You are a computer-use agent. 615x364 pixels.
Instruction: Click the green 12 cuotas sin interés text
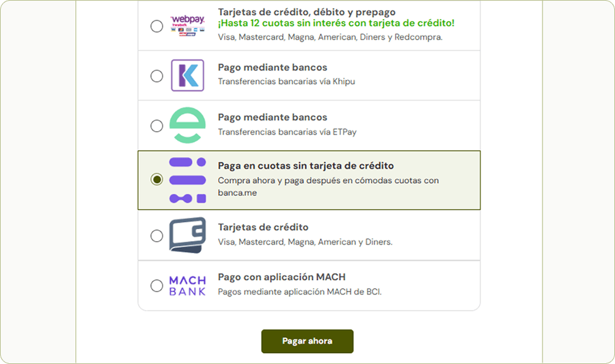[336, 24]
